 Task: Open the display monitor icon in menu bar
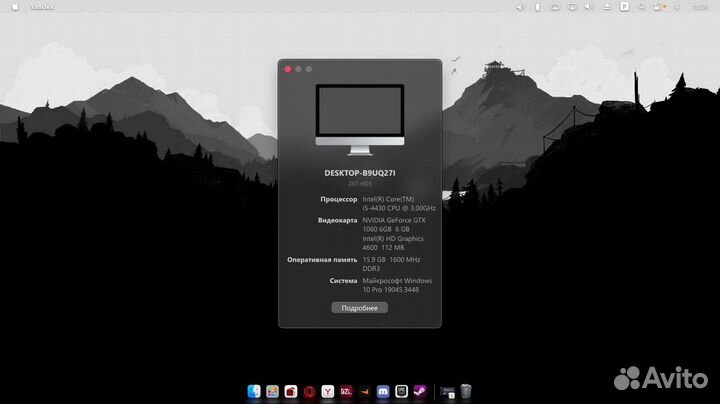[x=572, y=7]
